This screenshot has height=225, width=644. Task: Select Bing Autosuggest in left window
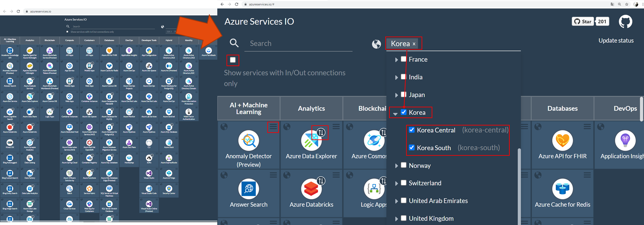coord(10,160)
